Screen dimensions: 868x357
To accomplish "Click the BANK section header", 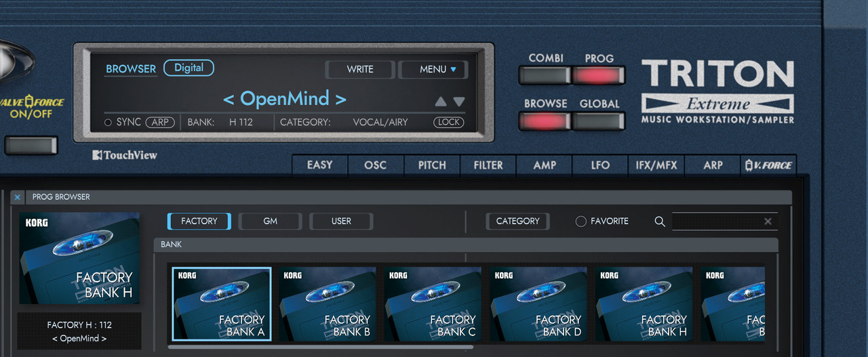I will pyautogui.click(x=466, y=245).
